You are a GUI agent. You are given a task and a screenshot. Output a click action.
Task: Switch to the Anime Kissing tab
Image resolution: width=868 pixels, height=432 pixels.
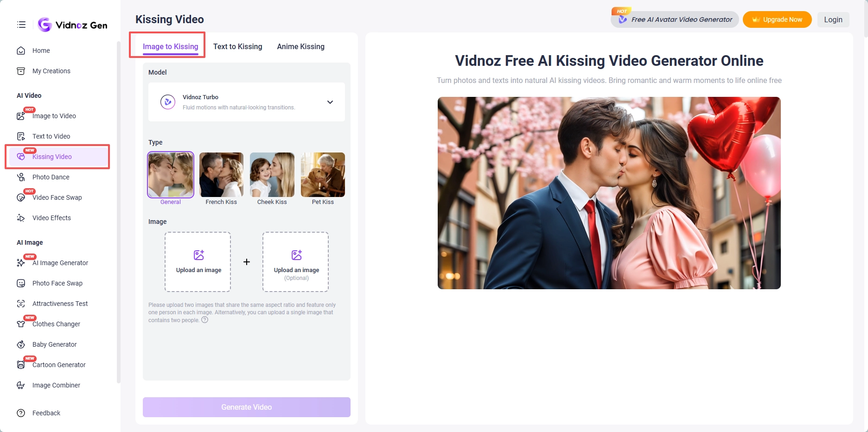[x=300, y=46]
